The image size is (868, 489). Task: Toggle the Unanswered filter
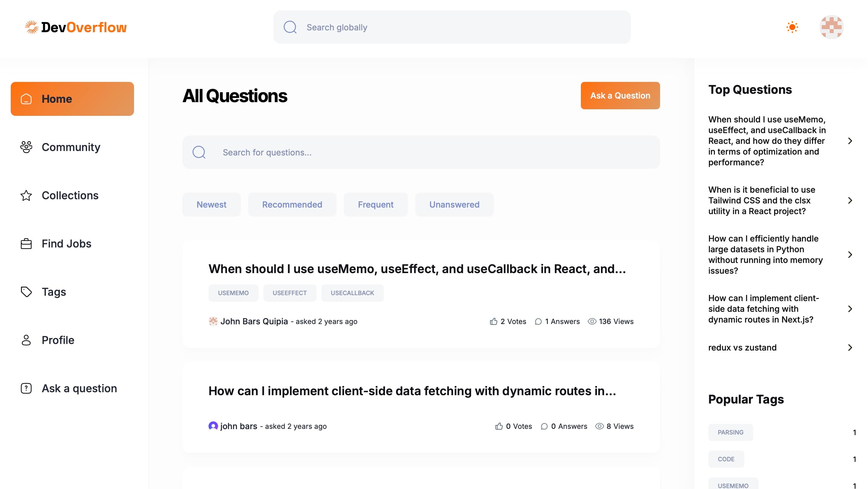click(x=454, y=204)
